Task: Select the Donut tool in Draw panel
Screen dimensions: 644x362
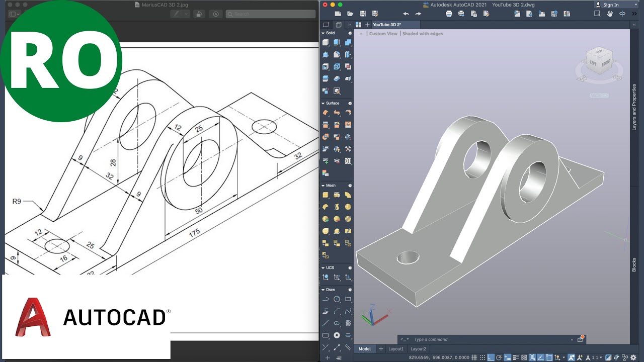Action: pos(337,335)
